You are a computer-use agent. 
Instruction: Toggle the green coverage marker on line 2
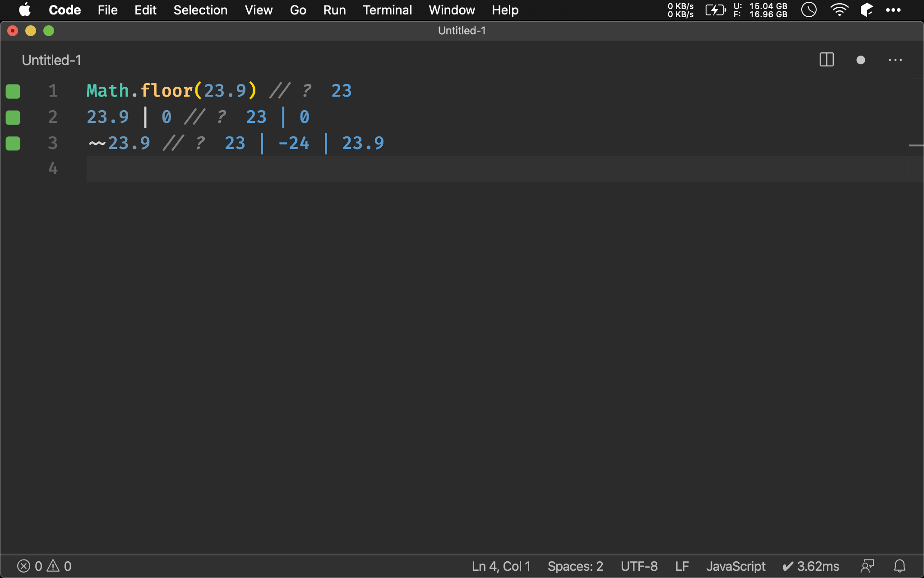(x=13, y=117)
